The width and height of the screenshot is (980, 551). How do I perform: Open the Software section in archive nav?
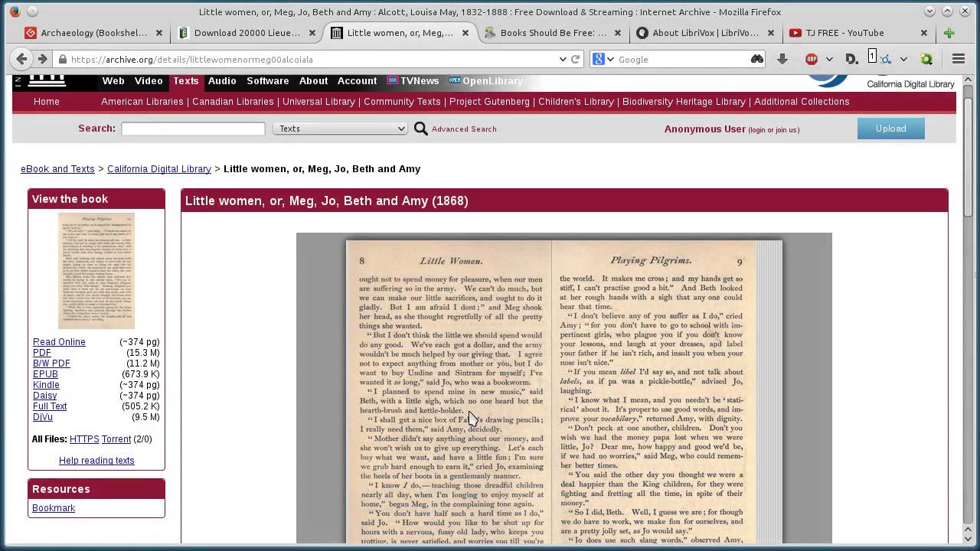(x=267, y=80)
